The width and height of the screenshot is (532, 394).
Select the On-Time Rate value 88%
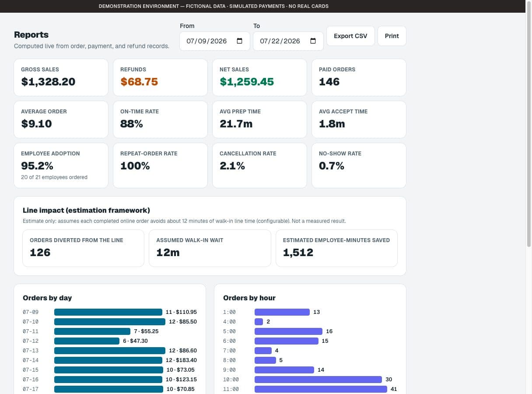click(132, 124)
